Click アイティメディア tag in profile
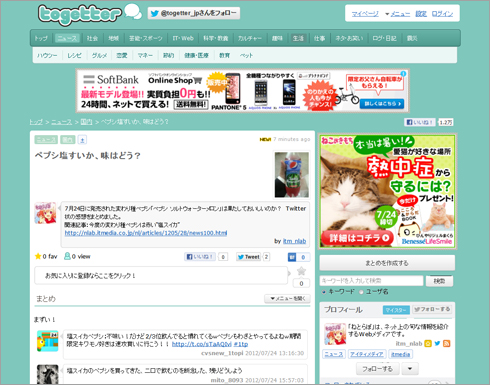490x385 pixels. [x=367, y=354]
